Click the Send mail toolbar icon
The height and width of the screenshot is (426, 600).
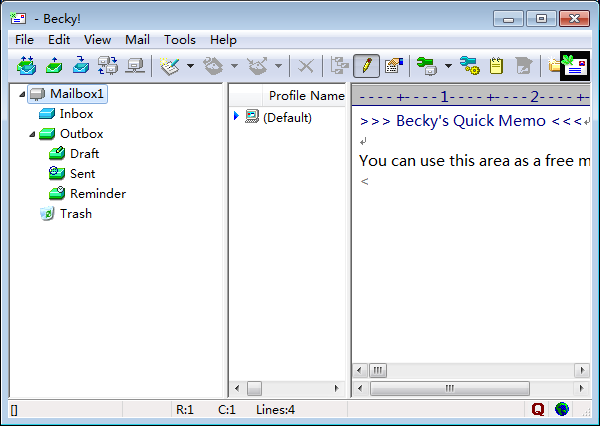[x=54, y=65]
